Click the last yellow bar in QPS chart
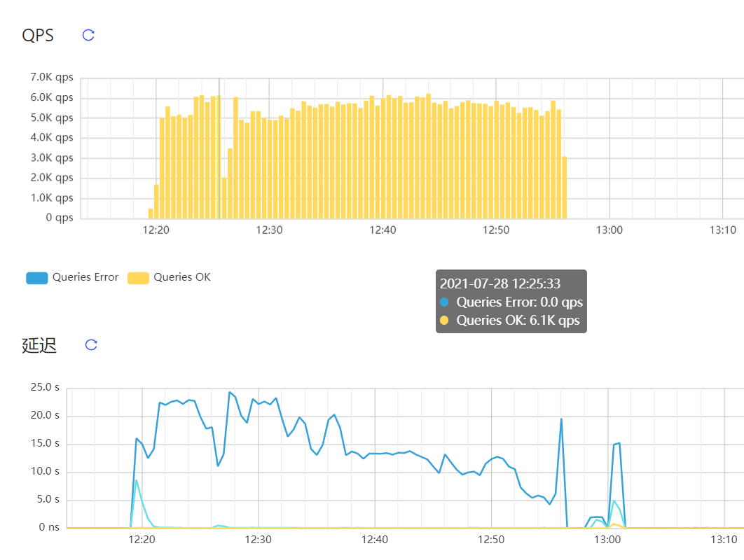Image resolution: width=744 pixels, height=560 pixels. [x=564, y=188]
